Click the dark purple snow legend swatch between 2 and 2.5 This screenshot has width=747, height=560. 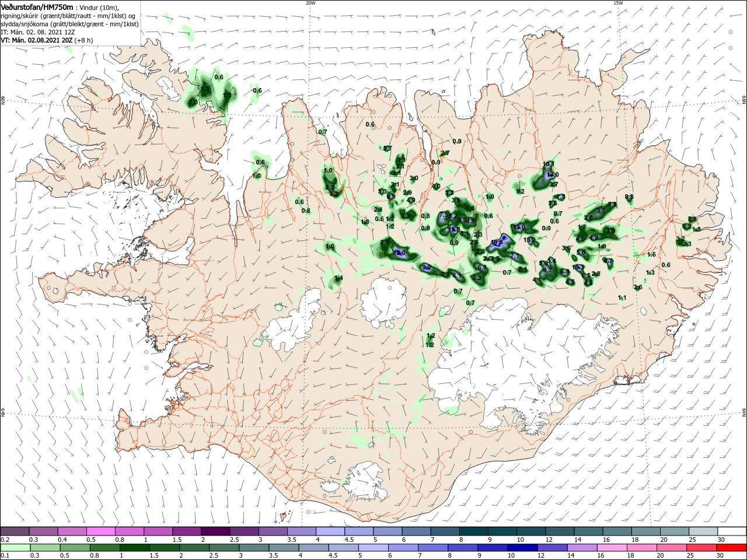coord(215,531)
